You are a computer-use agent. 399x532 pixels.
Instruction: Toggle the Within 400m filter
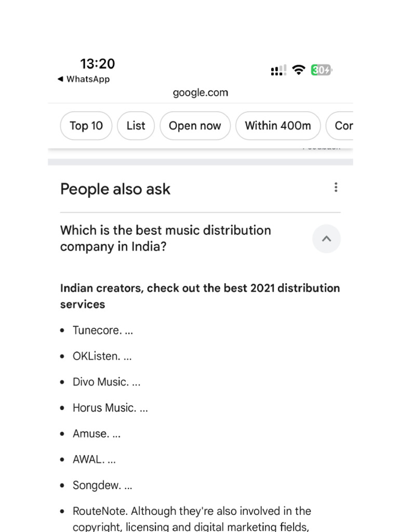(278, 126)
